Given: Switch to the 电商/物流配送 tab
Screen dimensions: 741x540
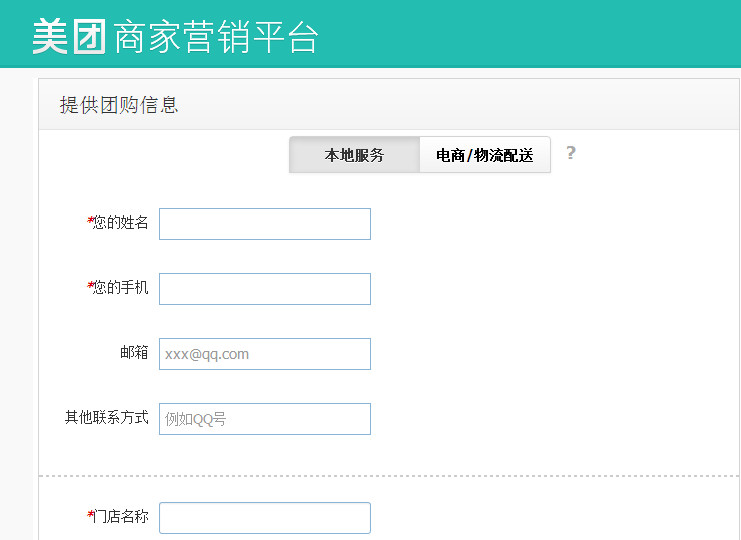Looking at the screenshot, I should tap(485, 155).
